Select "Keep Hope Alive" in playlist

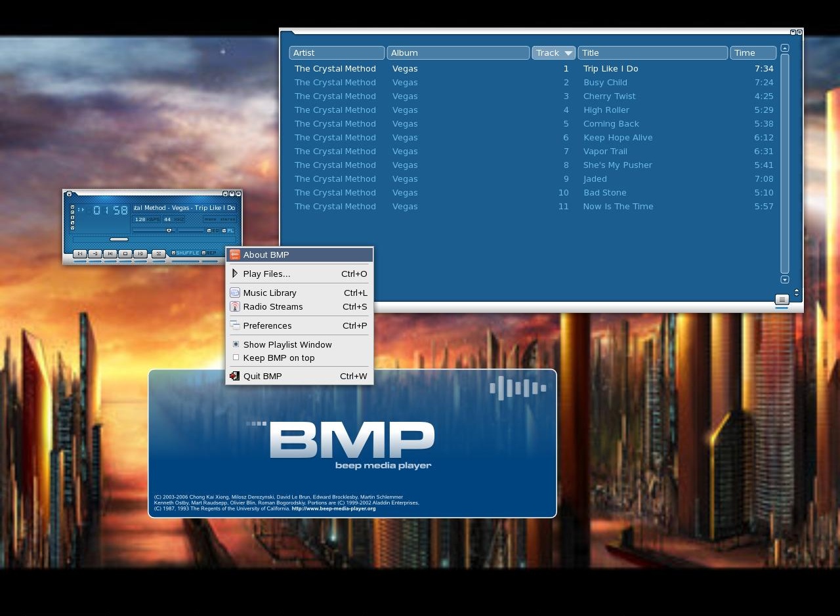[x=618, y=137]
